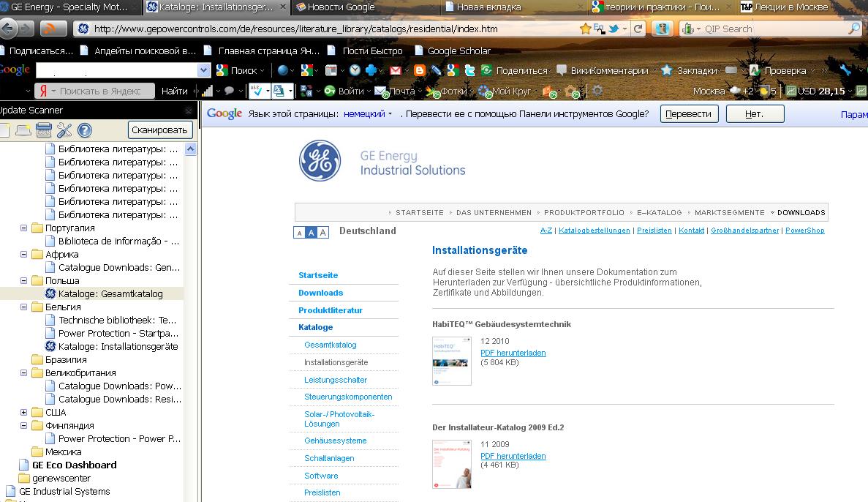Click the Yandex Найти search button
Screen dimensions: 868x502
(x=174, y=91)
